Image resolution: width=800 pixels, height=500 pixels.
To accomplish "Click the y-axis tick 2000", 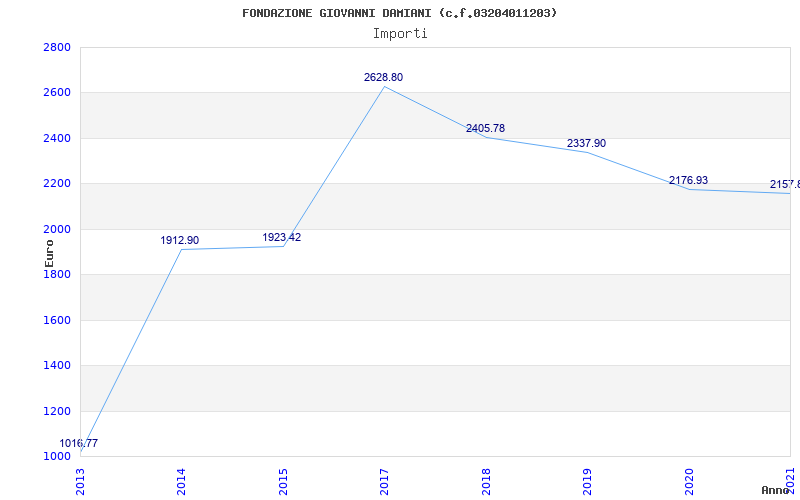I will (57, 230).
